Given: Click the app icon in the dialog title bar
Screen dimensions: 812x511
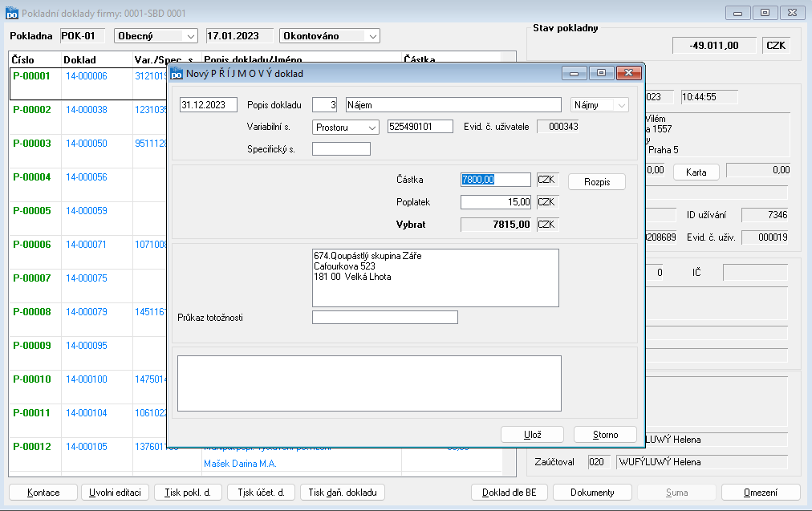Looking at the screenshot, I should (x=177, y=74).
